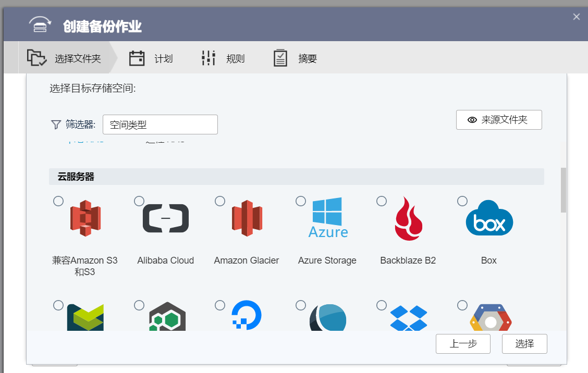Click the Amazon Glacier logo icon

coord(247,218)
